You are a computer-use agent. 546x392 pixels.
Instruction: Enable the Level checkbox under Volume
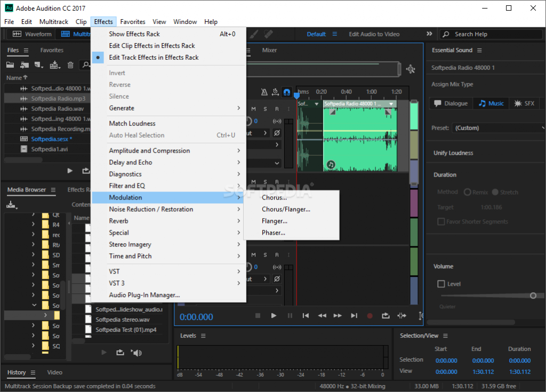(x=441, y=284)
